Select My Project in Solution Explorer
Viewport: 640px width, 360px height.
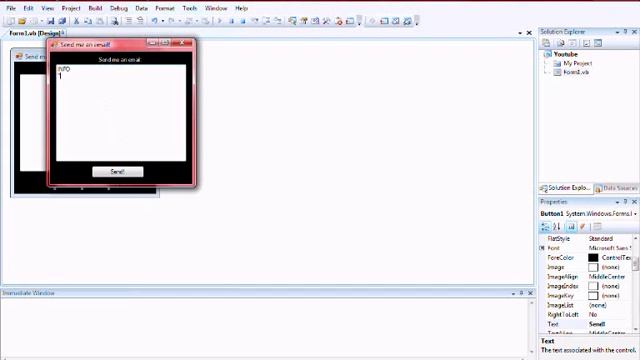tap(578, 63)
